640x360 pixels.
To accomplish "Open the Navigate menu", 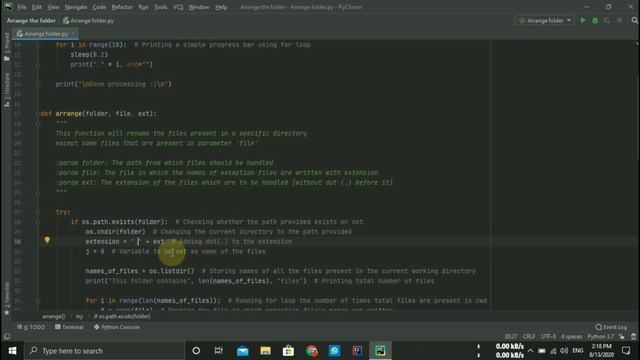I will point(76,7).
